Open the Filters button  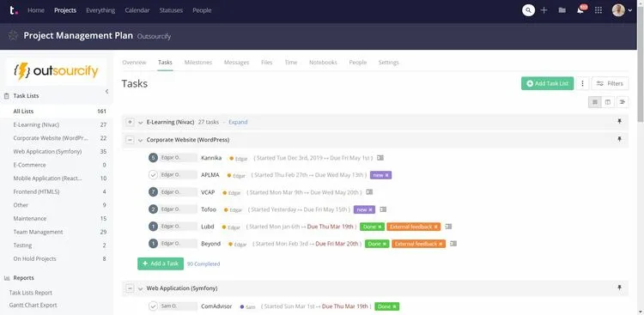(610, 83)
